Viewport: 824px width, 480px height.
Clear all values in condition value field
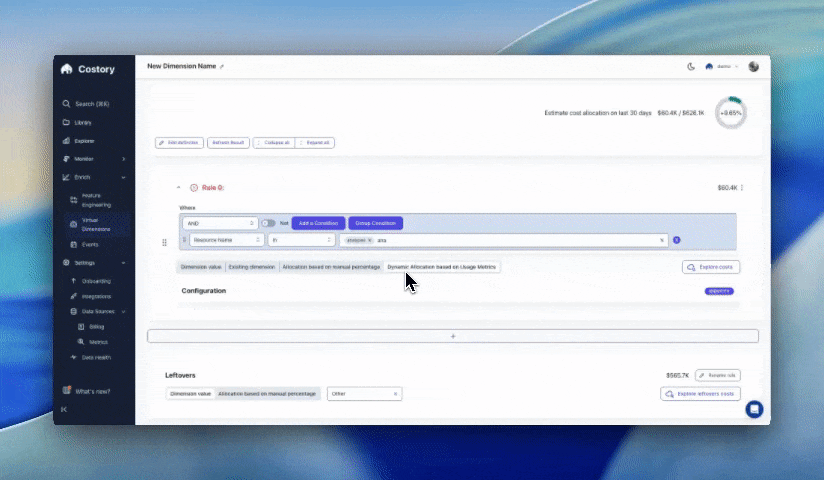click(662, 240)
